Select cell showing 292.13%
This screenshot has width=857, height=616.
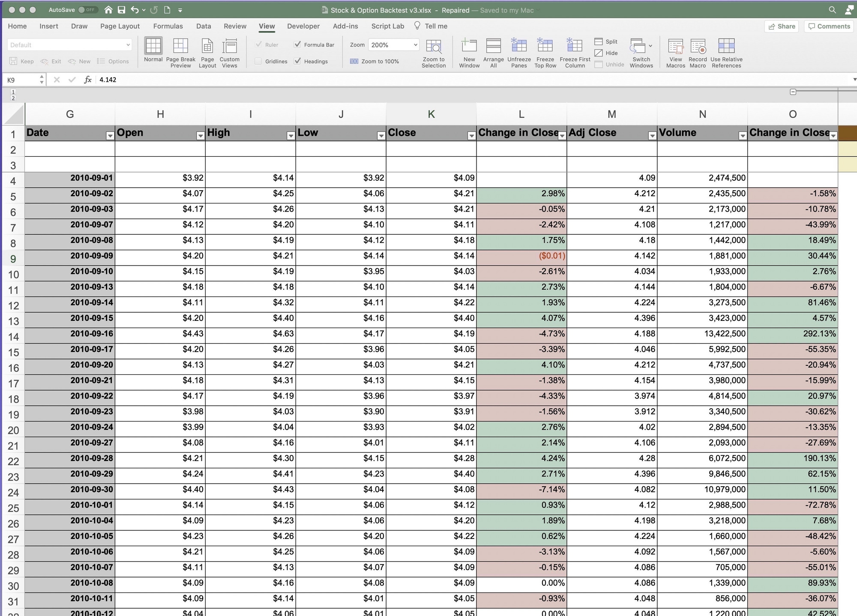(x=793, y=335)
